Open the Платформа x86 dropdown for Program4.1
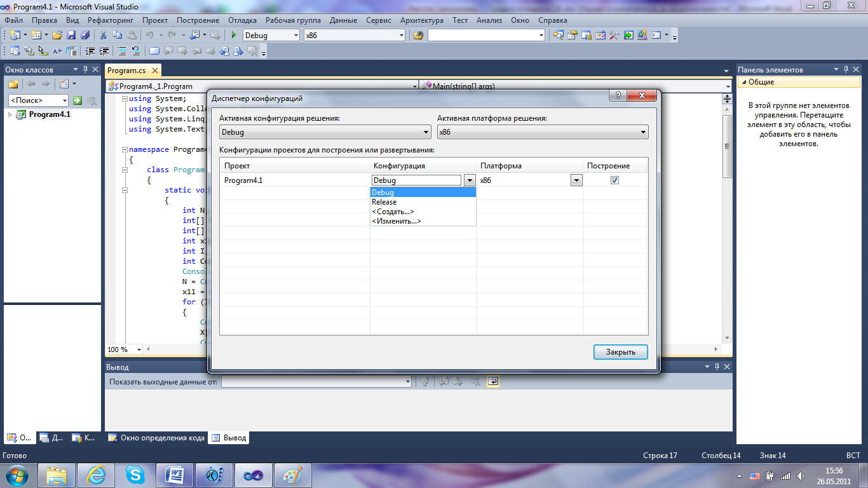 tap(576, 180)
